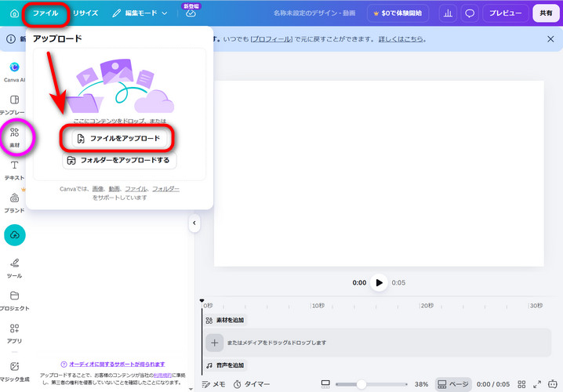Click the 音声を追加 timeline button
Screen dimensions: 563x392
225,365
